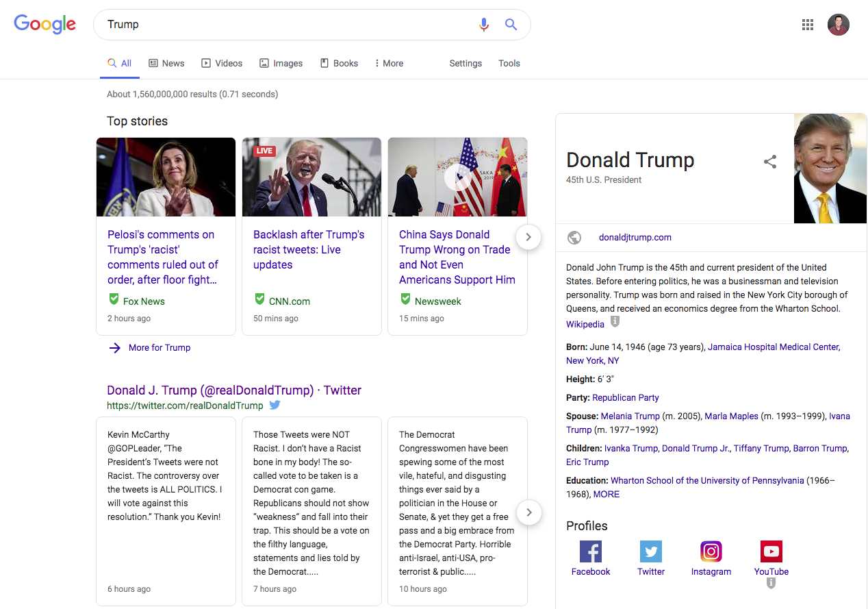
Task: Click the Google logo
Action: tap(44, 24)
